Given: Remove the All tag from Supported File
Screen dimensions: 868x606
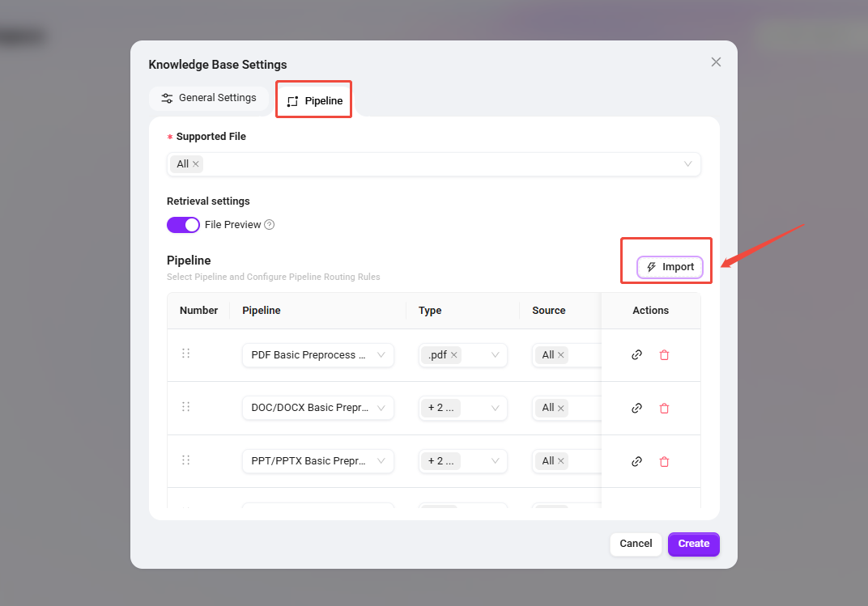Looking at the screenshot, I should click(x=195, y=164).
